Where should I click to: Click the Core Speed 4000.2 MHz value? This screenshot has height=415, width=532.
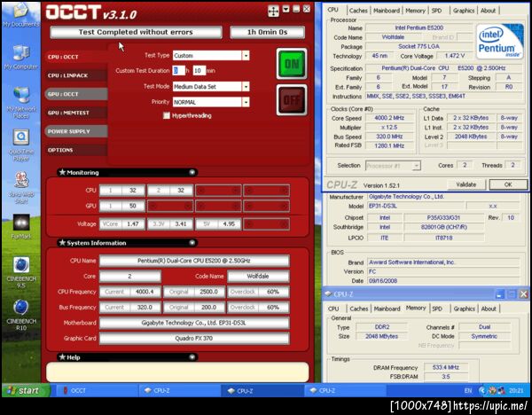pos(389,118)
